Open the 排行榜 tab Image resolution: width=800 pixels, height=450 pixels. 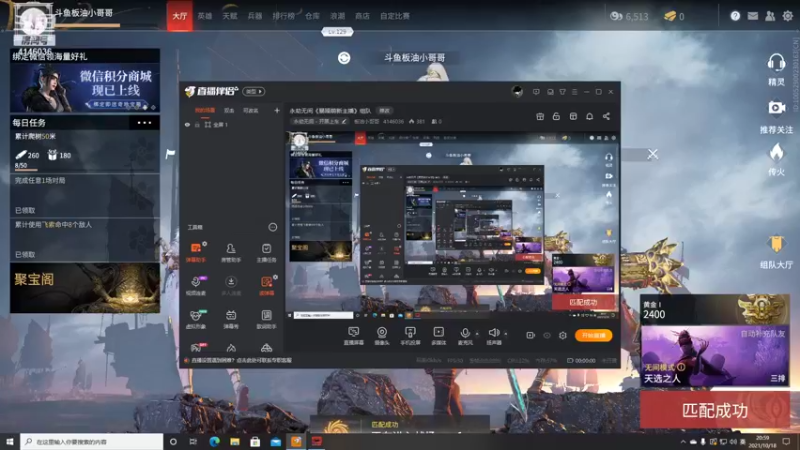(283, 16)
